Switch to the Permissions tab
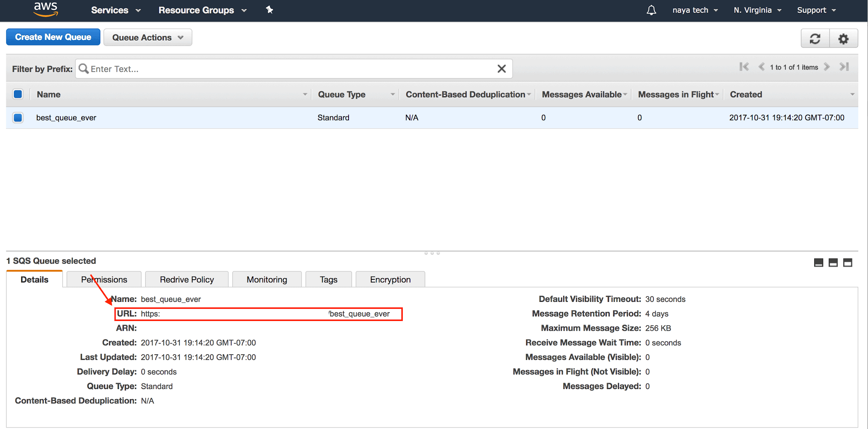Viewport: 868px width, 429px height. (x=104, y=279)
